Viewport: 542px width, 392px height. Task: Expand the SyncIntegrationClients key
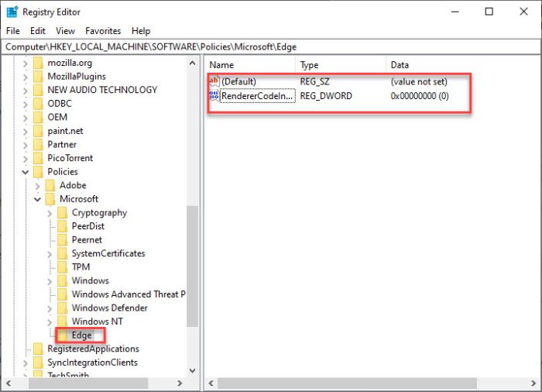click(x=26, y=363)
